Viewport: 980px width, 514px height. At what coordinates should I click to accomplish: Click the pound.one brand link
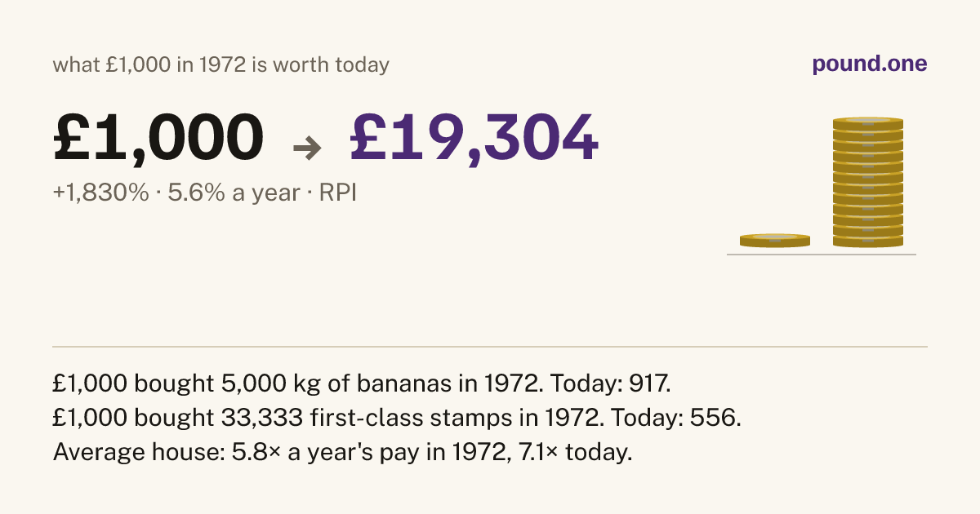point(870,65)
